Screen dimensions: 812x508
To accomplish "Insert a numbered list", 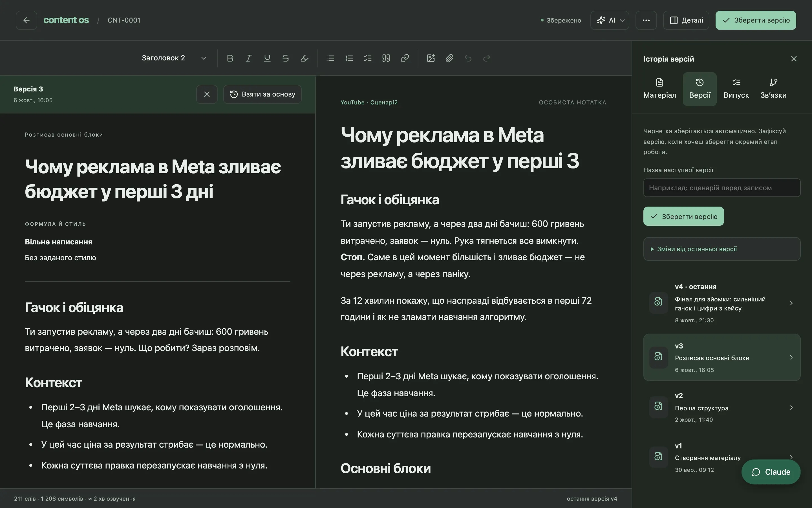I will 349,58.
